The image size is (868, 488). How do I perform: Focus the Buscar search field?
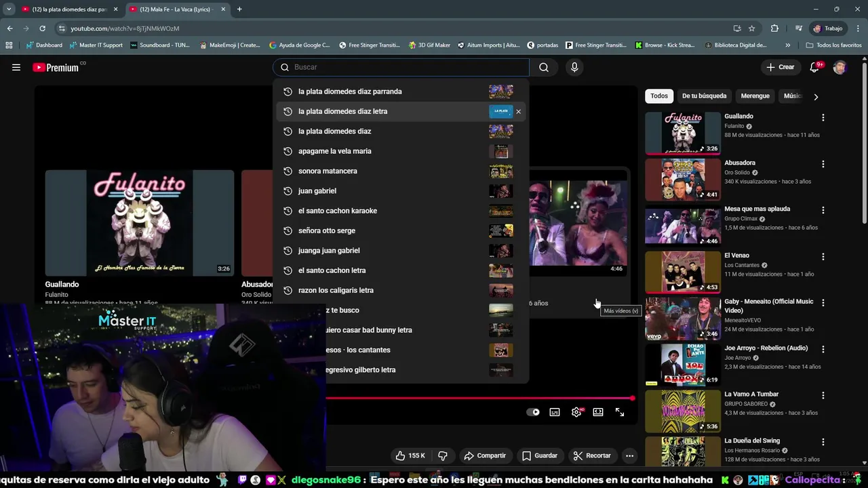point(401,67)
